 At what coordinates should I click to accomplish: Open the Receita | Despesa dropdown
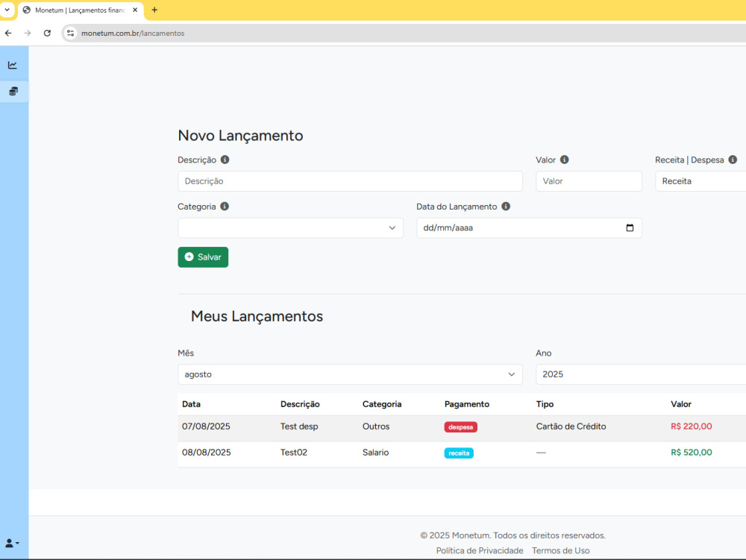[x=700, y=181]
